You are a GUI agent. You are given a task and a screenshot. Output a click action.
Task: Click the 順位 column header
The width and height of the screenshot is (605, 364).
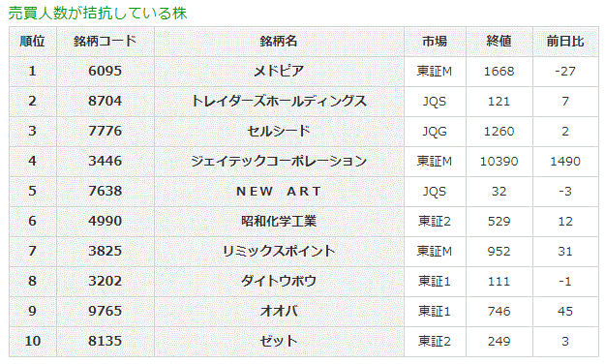(x=32, y=41)
